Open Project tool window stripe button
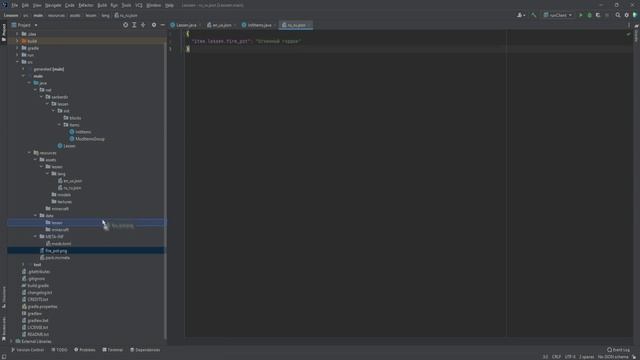The width and height of the screenshot is (640, 360). [x=4, y=32]
